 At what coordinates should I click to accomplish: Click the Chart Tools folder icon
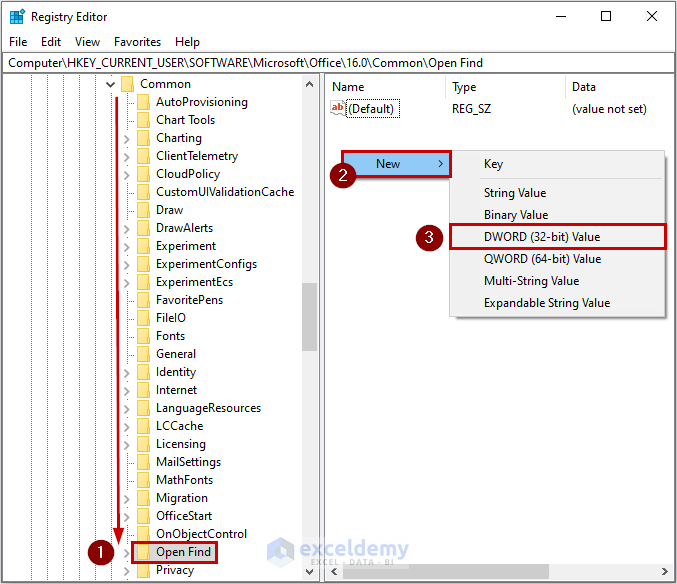tap(143, 120)
